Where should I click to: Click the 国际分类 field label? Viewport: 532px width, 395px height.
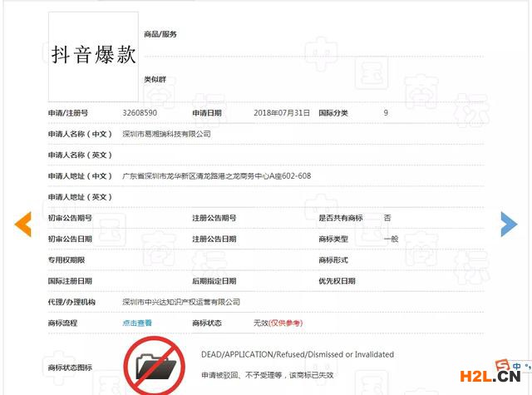tap(333, 113)
